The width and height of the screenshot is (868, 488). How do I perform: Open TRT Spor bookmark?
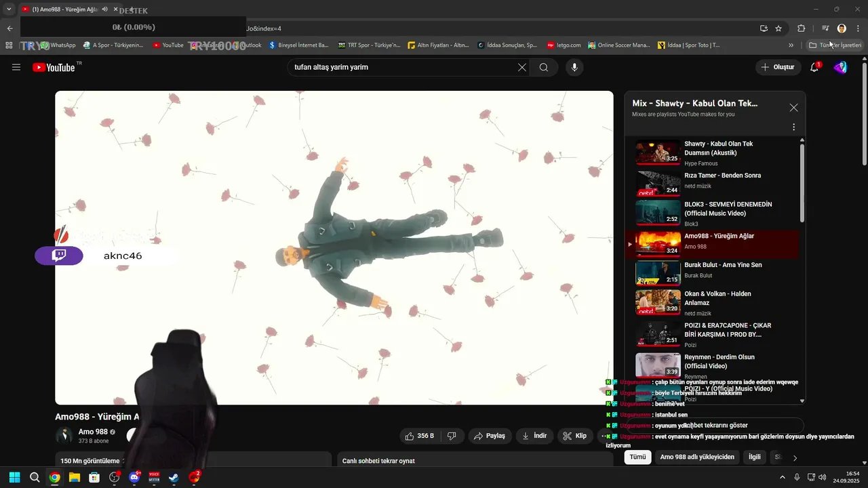368,45
